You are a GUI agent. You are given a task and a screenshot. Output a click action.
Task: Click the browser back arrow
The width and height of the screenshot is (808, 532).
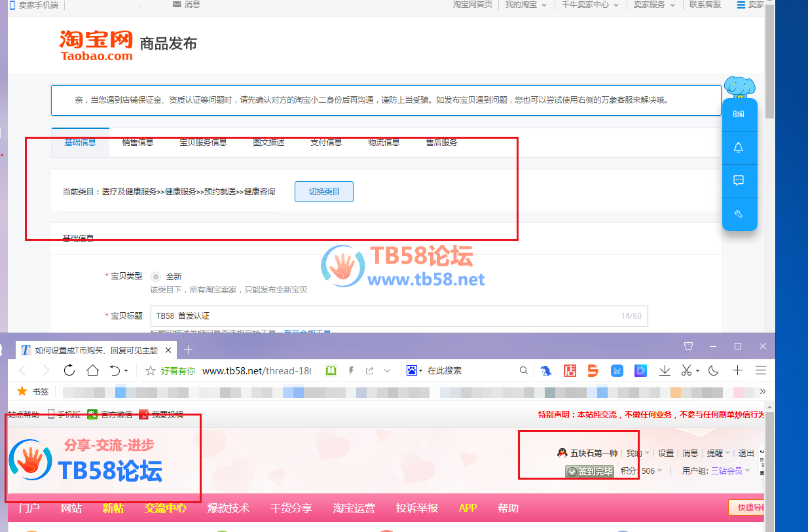pyautogui.click(x=23, y=370)
